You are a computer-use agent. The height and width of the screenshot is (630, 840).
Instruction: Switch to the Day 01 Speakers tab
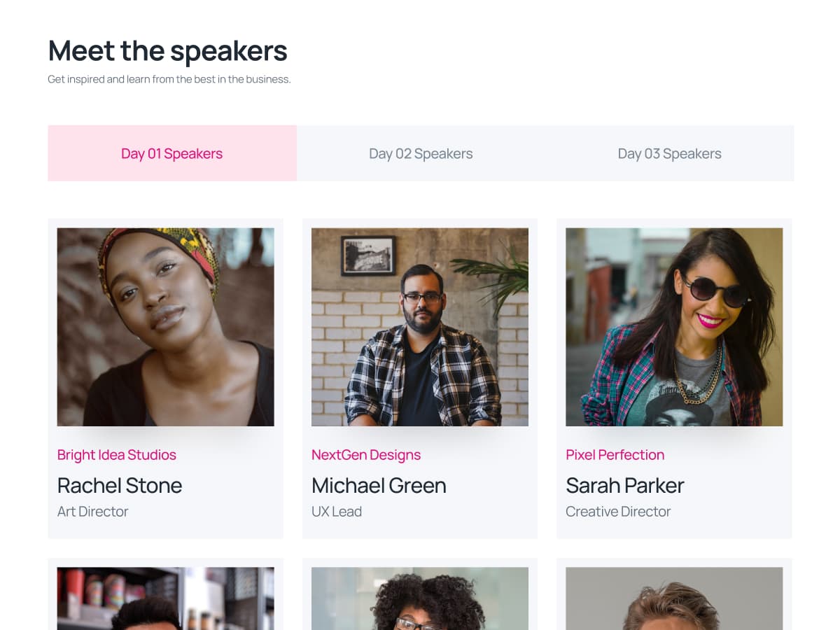[171, 153]
